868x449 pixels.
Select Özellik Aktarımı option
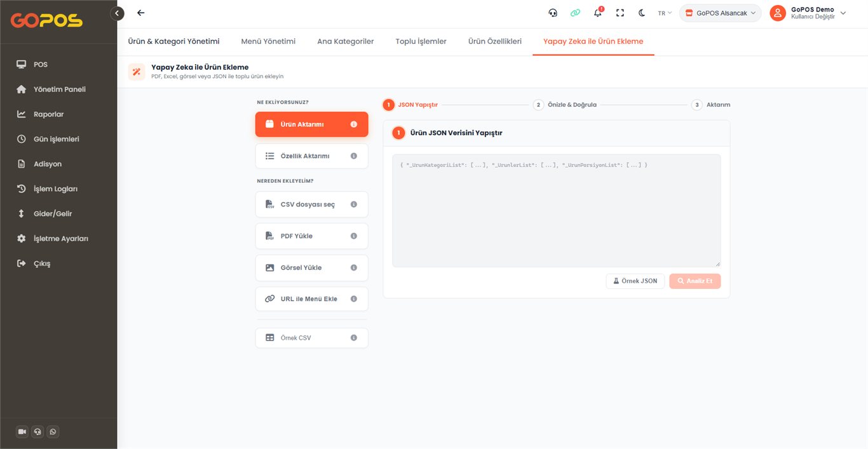coord(311,156)
